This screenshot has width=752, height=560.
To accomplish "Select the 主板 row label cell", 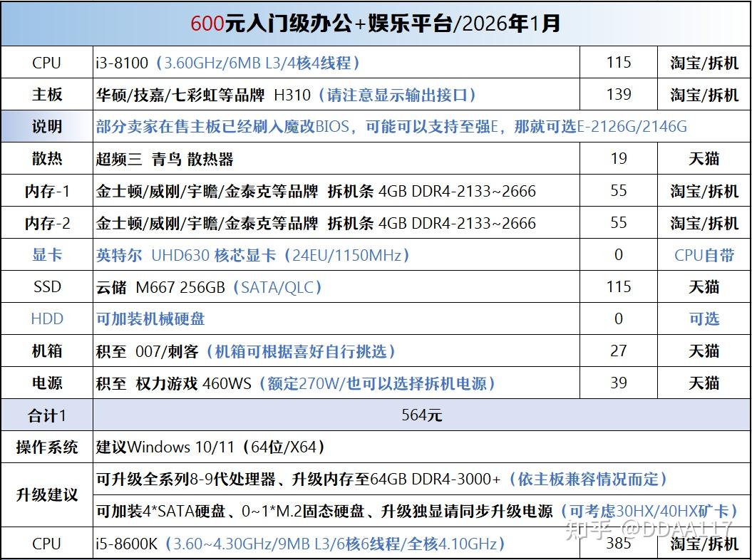I will coord(47,95).
